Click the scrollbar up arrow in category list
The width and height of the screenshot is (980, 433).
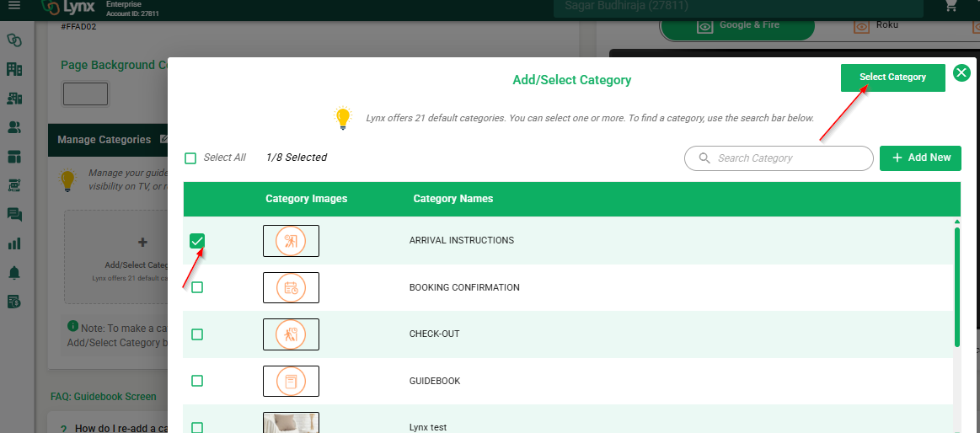(957, 222)
